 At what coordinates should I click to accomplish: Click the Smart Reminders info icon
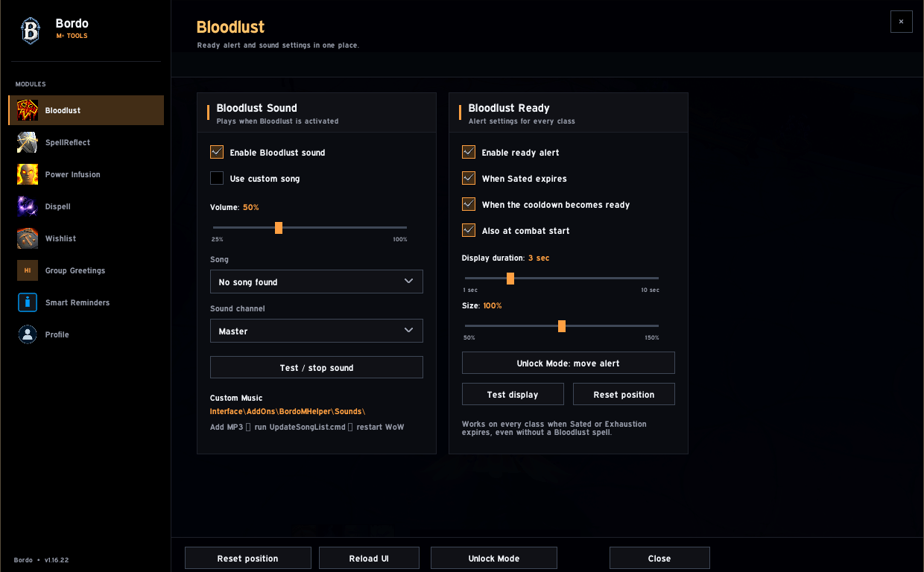(28, 302)
